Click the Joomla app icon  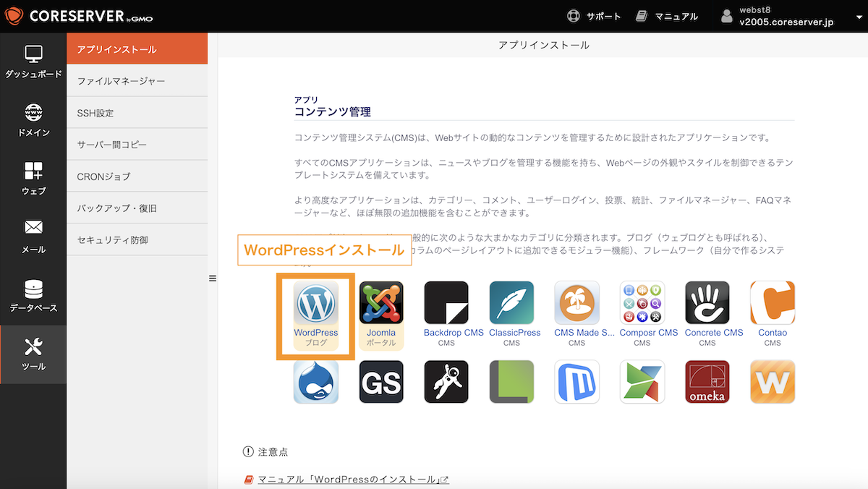[x=381, y=303]
